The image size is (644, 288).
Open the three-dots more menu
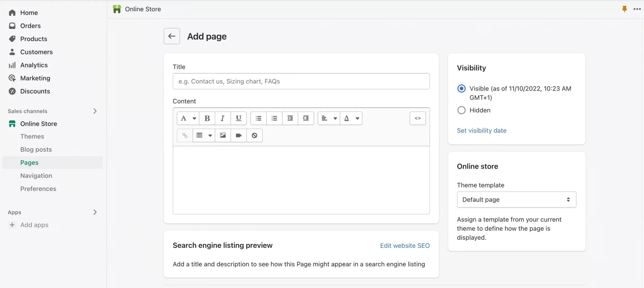[637, 9]
